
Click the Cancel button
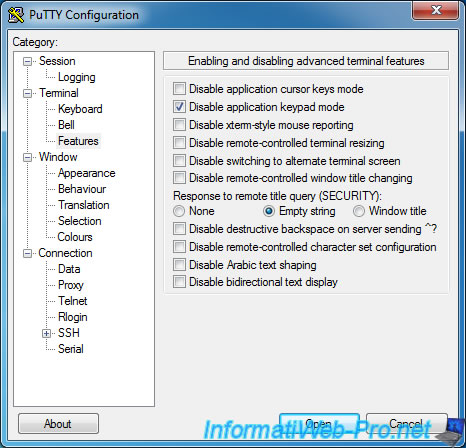(406, 424)
